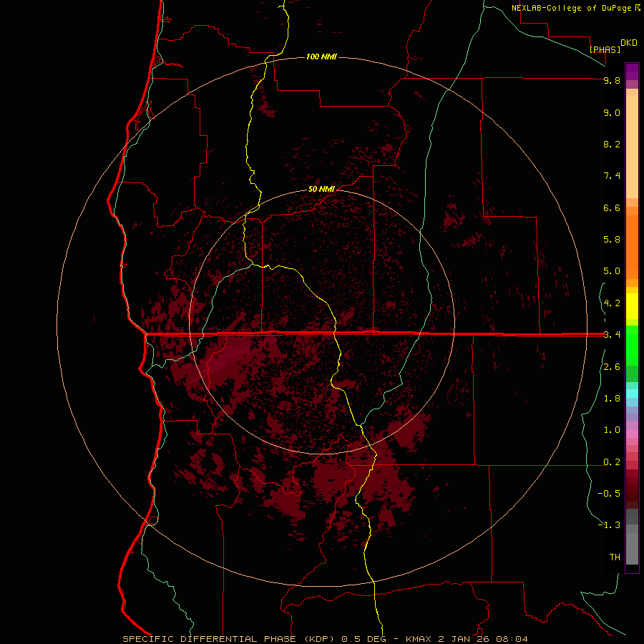Viewport: 644px width, 644px height.
Task: Click the (KDP) abbreviation in caption
Action: coord(321,639)
